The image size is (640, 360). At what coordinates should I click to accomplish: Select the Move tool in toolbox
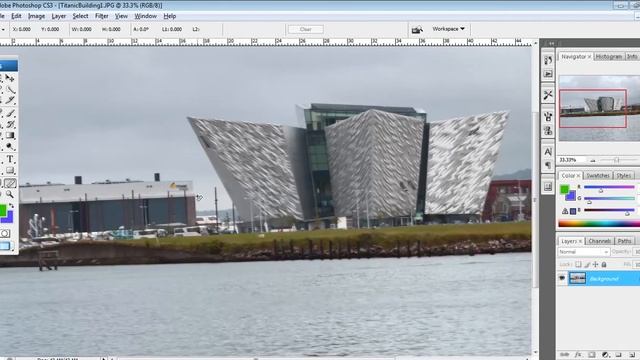coord(10,78)
